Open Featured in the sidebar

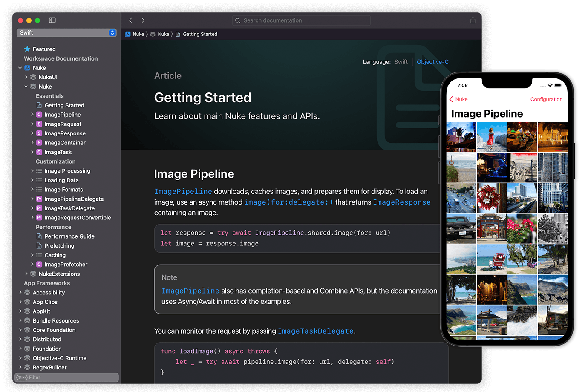pyautogui.click(x=44, y=49)
